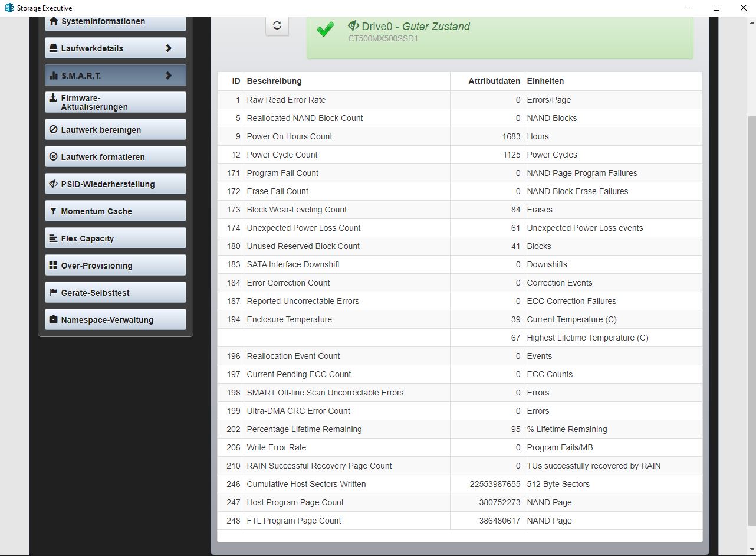The height and width of the screenshot is (556, 756).
Task: Click Write Error Rate description
Action: [x=277, y=447]
